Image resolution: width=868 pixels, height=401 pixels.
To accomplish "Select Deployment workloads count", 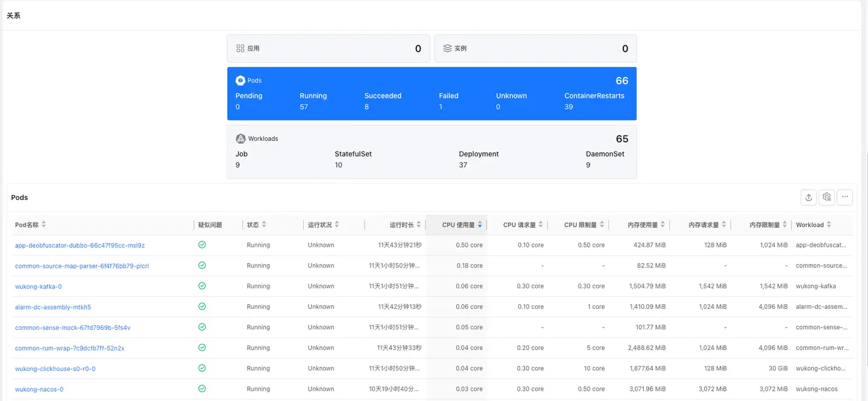I will tap(463, 165).
